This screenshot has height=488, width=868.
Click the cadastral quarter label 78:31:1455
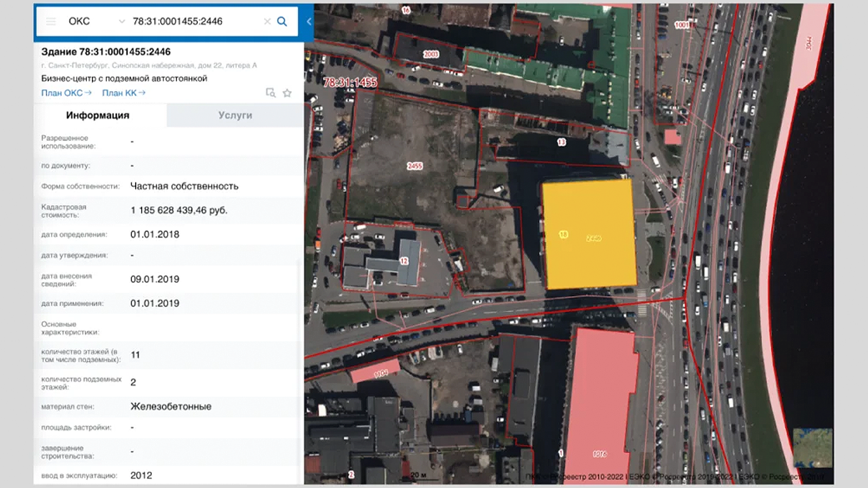(x=350, y=82)
